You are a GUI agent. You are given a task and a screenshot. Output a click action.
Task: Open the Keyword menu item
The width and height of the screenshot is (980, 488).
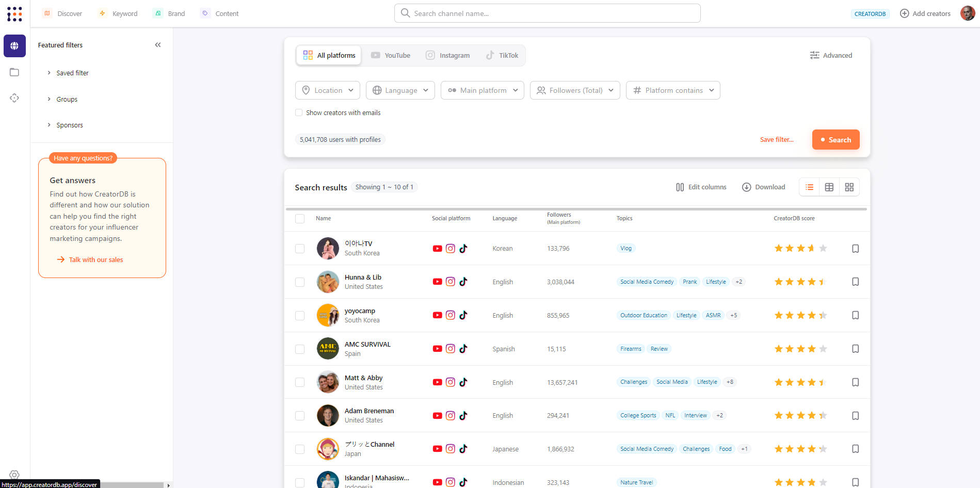(x=118, y=13)
